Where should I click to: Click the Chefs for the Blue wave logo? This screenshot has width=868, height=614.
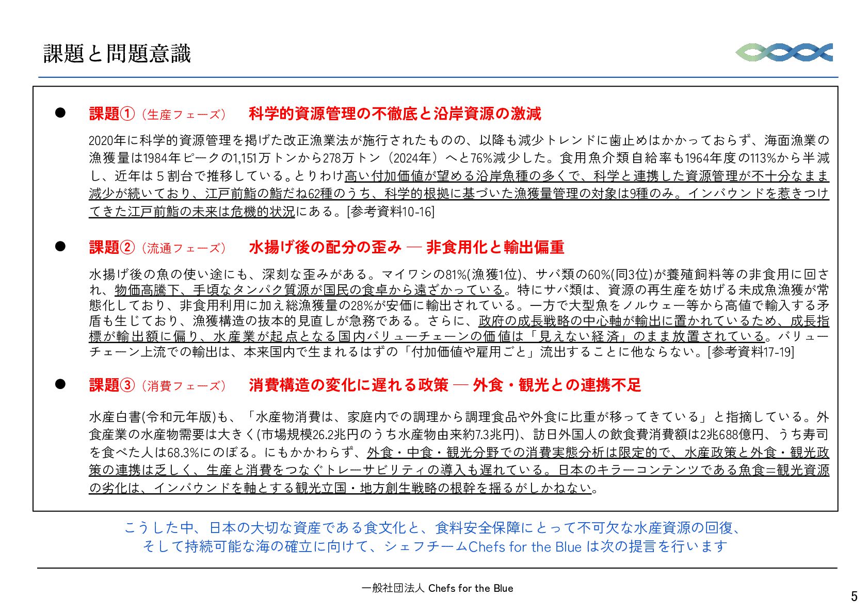784,52
